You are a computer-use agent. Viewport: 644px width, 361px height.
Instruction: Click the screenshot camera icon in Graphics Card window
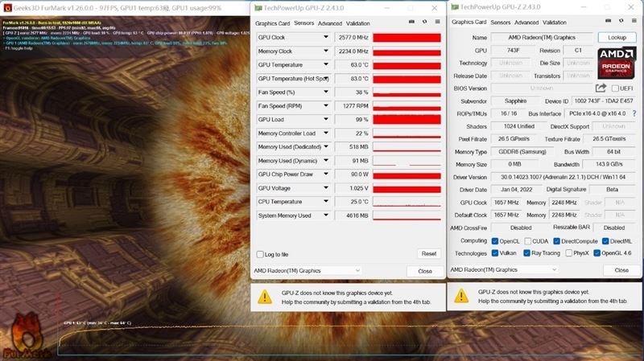pyautogui.click(x=609, y=21)
